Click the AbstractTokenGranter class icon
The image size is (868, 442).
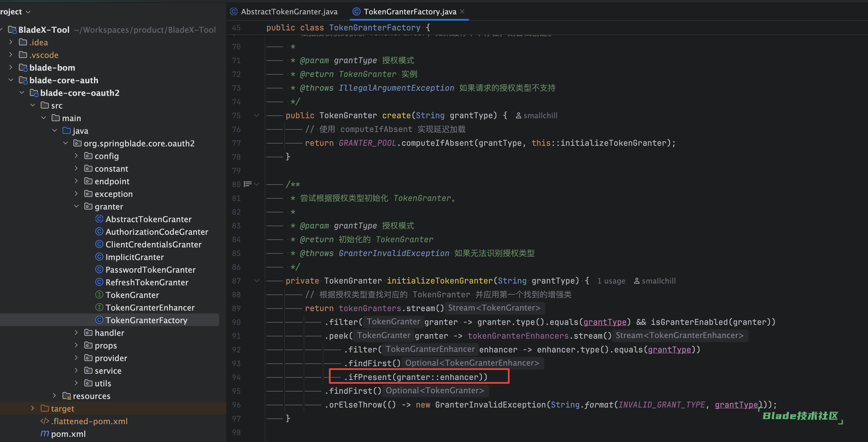(99, 219)
